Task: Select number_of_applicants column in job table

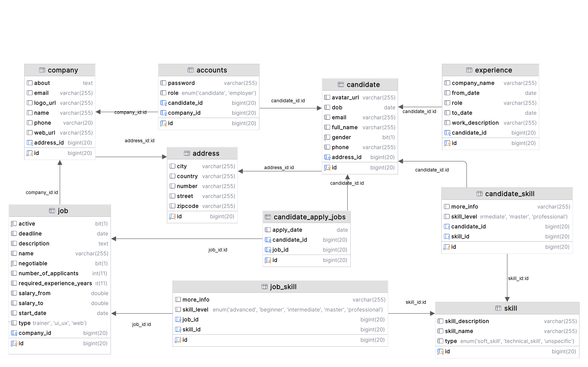Action: [x=60, y=273]
